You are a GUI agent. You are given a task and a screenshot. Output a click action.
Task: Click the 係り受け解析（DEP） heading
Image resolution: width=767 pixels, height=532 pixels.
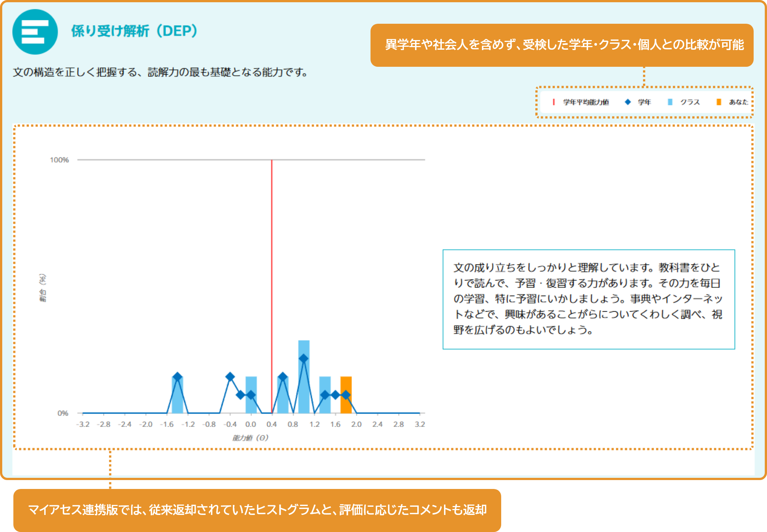click(134, 31)
